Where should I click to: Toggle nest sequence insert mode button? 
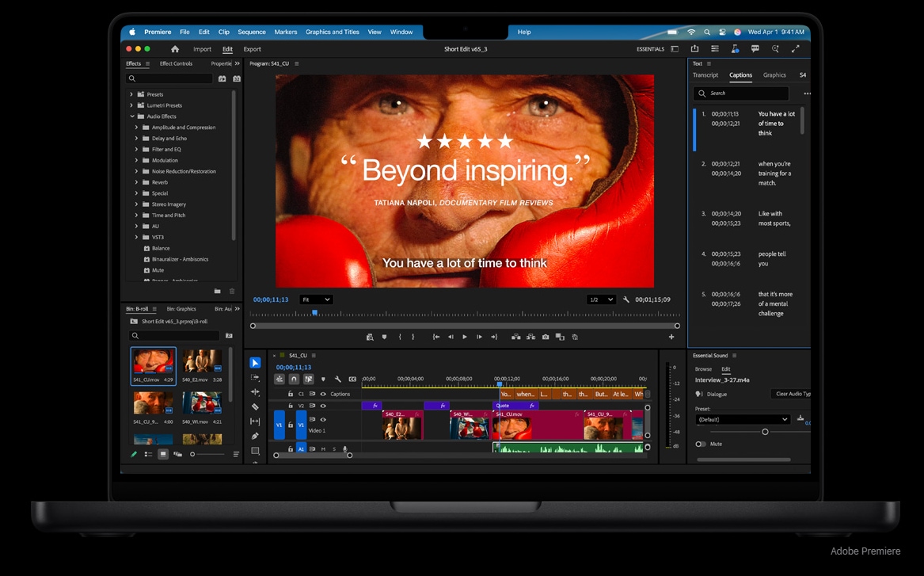point(279,379)
